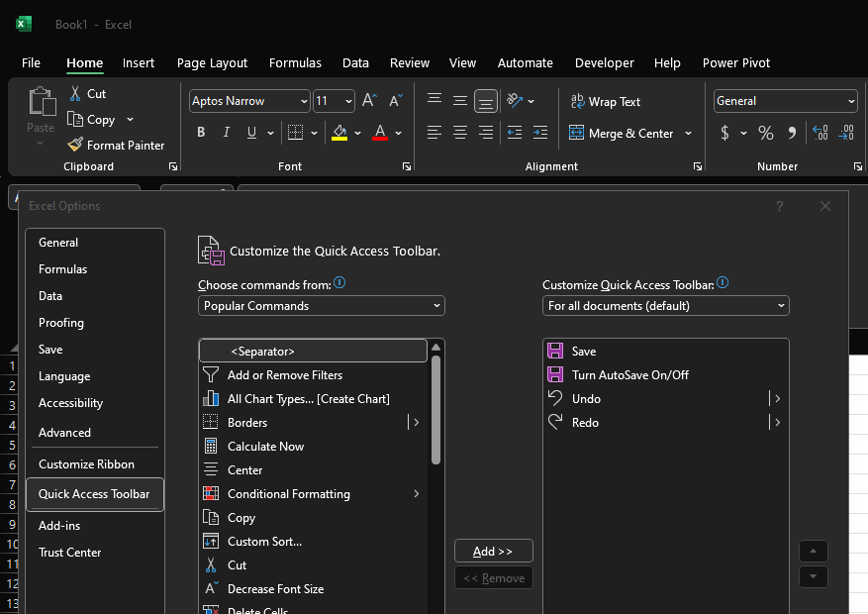This screenshot has height=614, width=868.
Task: Click the Increase Font Size icon
Action: 369,101
